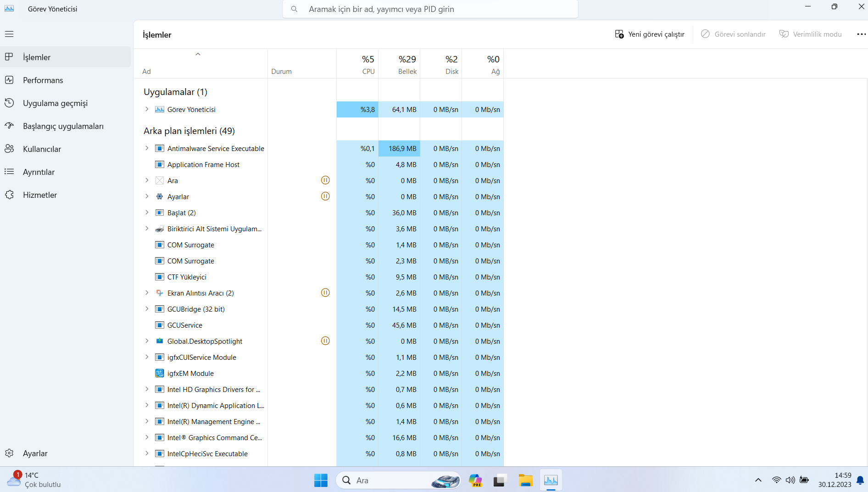Click the more options ellipsis button

(x=861, y=34)
